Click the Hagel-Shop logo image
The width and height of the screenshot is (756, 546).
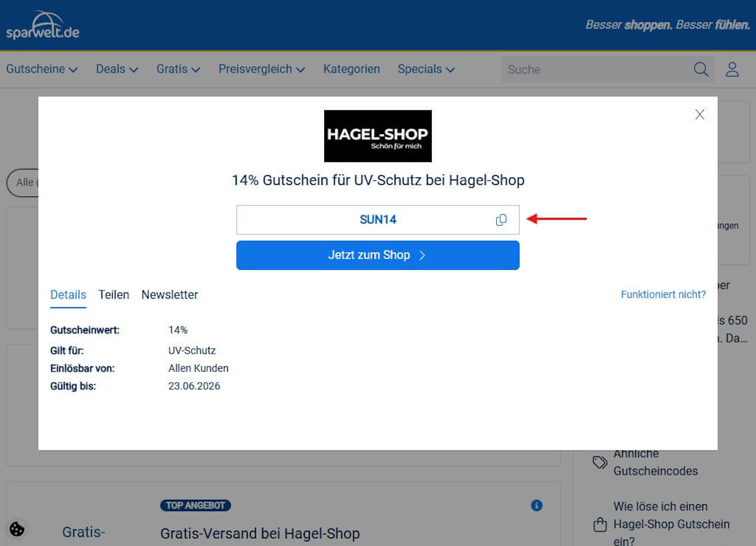click(378, 136)
